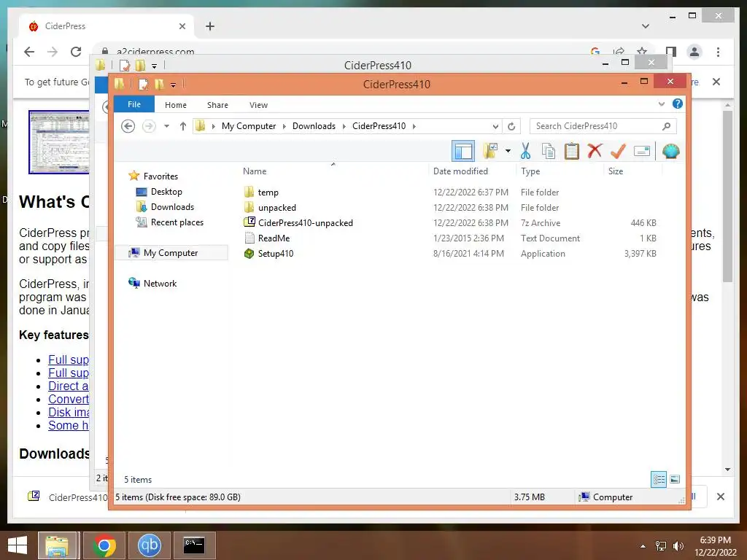This screenshot has width=747, height=560.
Task: Click the Properties quick access icon in front window
Action: [x=143, y=85]
